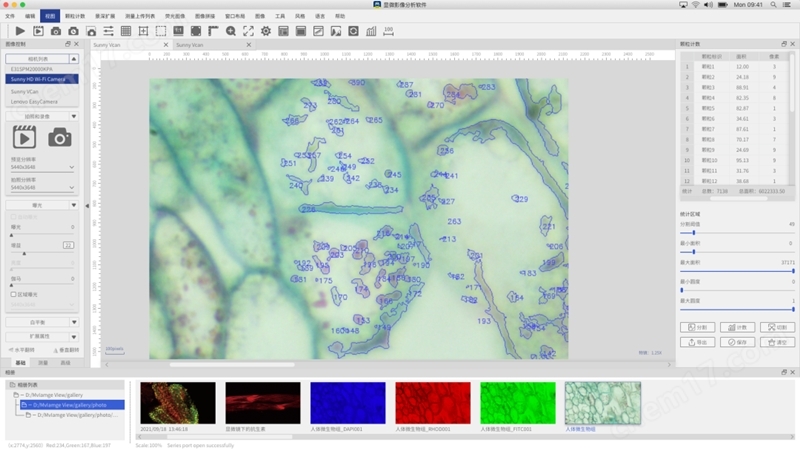
Task: Close the first Sunny Vcan document tab
Action: tap(165, 45)
